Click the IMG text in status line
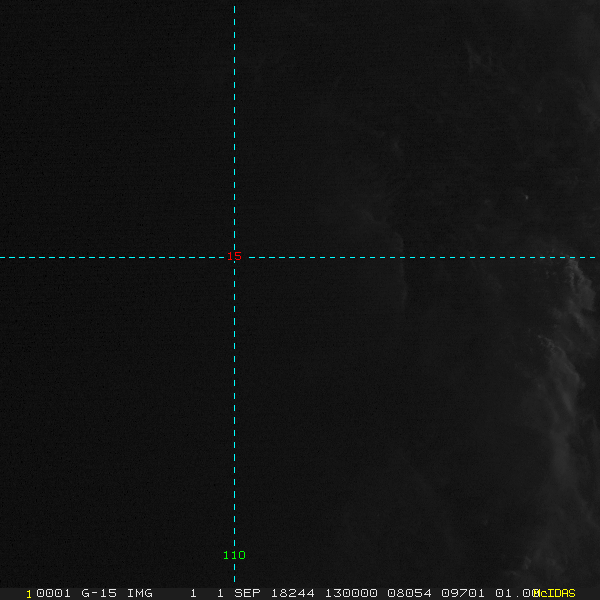The width and height of the screenshot is (600, 600). coord(139,593)
